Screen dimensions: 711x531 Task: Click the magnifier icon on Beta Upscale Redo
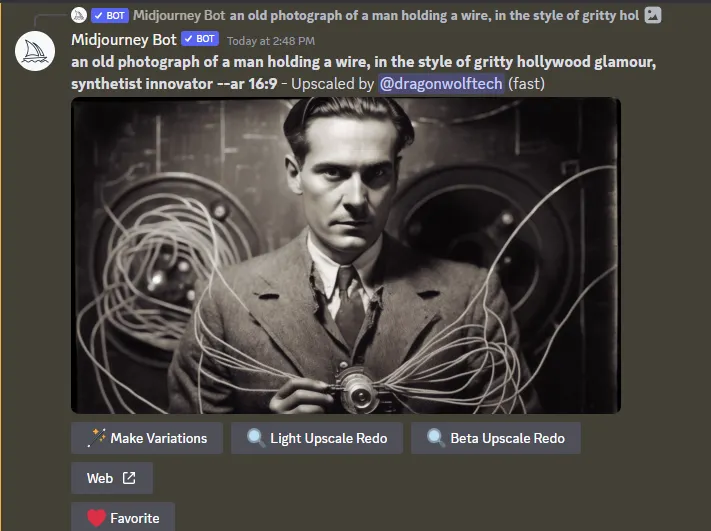tap(436, 438)
